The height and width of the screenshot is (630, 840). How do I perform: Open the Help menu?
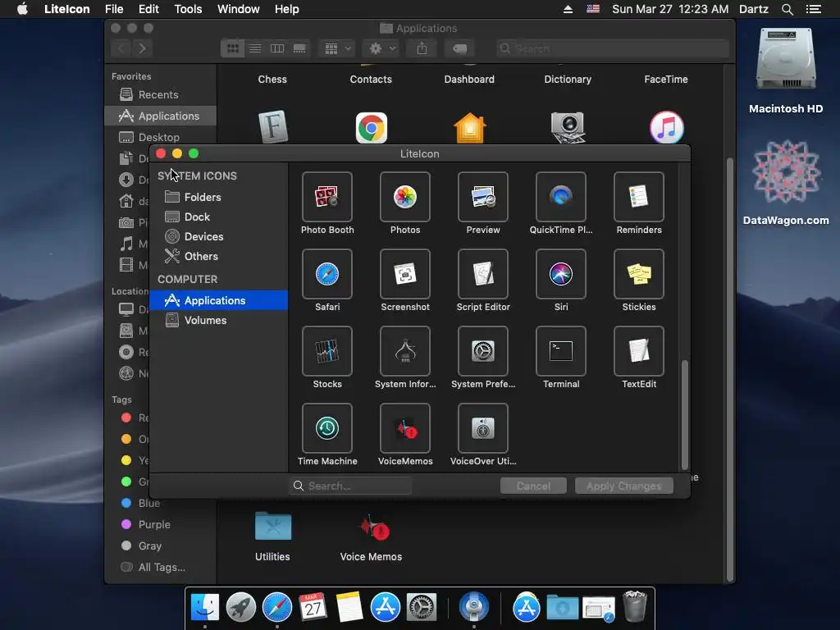coord(286,9)
